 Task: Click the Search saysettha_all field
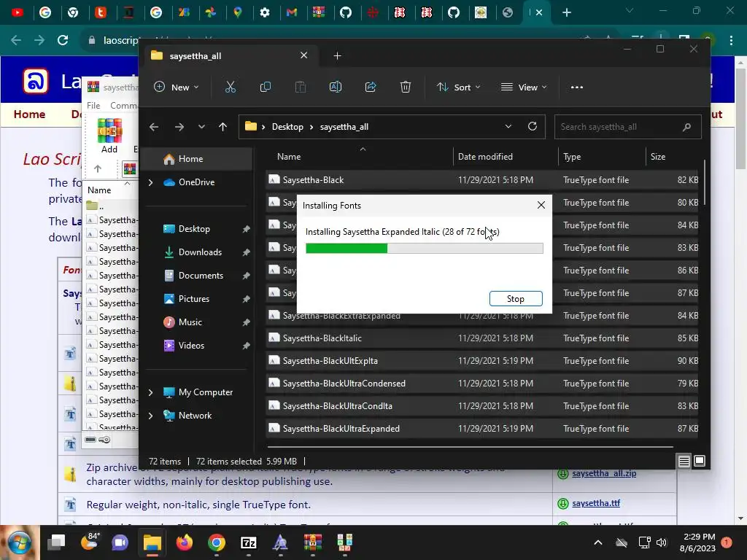(x=627, y=127)
